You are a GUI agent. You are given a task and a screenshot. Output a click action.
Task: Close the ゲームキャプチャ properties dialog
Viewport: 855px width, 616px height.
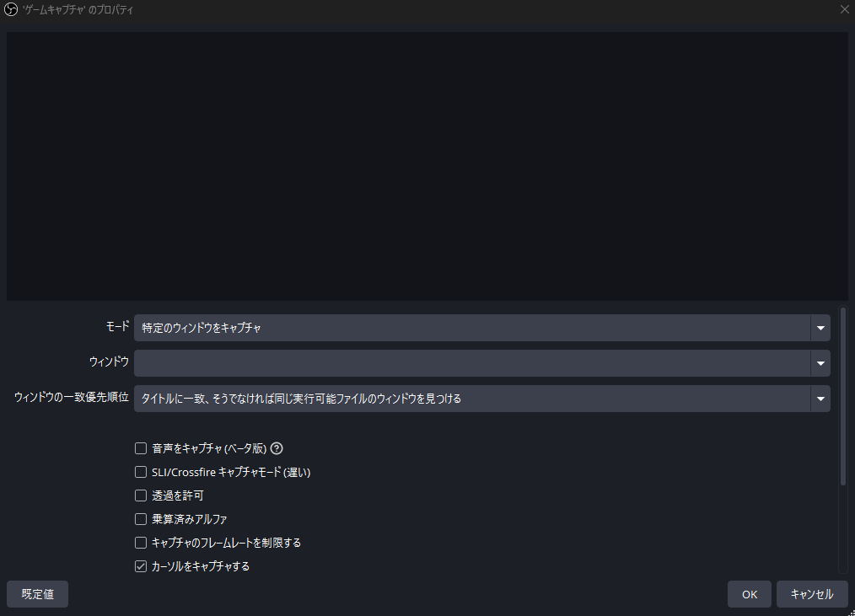click(844, 10)
